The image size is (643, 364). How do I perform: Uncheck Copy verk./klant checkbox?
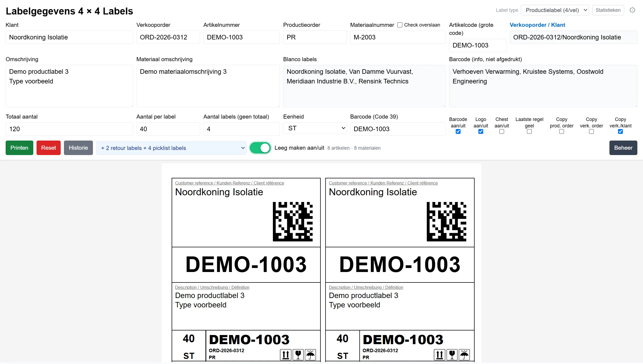point(620,131)
